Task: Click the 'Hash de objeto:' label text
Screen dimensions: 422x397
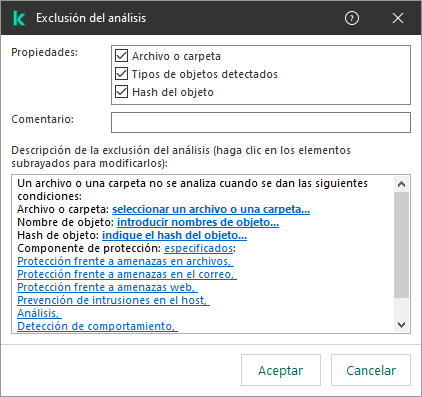Action: coord(58,235)
